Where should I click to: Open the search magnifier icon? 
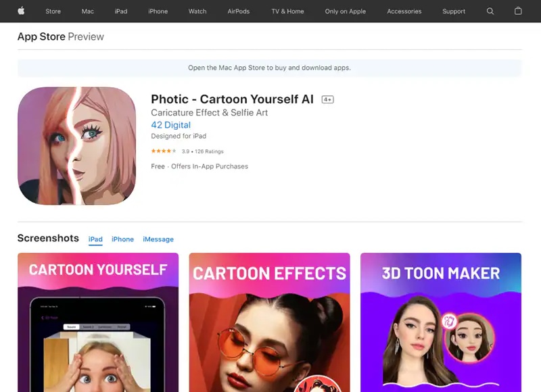point(490,11)
